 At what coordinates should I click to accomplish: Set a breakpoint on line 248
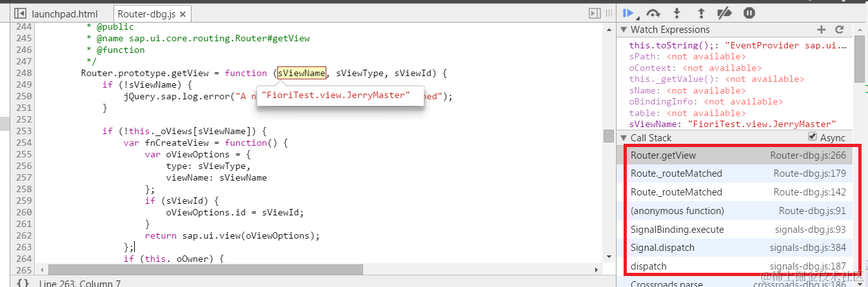point(23,74)
